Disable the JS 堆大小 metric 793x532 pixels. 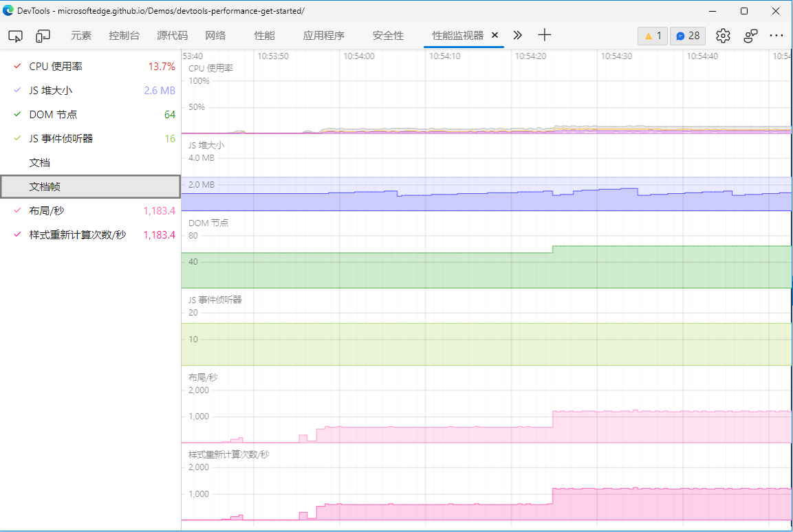(x=91, y=91)
